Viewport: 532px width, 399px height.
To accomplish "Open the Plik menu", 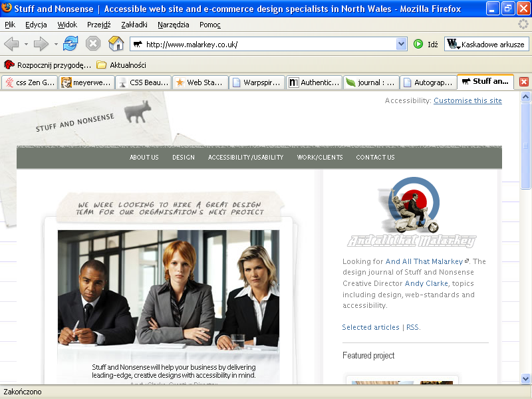I will pos(10,25).
